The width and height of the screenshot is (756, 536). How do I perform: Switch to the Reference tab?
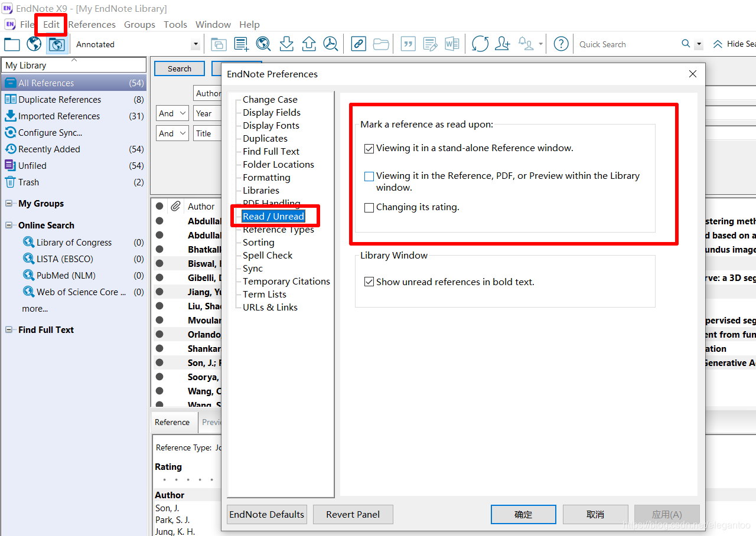pos(172,422)
